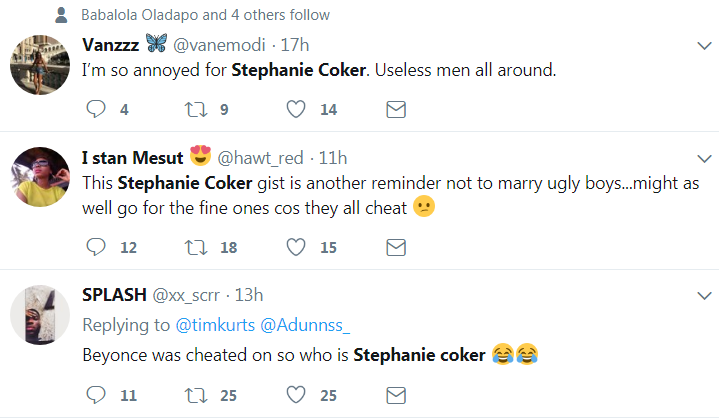The height and width of the screenshot is (419, 719).
Task: Reply to I stan Mesut's tweet
Action: 97,247
